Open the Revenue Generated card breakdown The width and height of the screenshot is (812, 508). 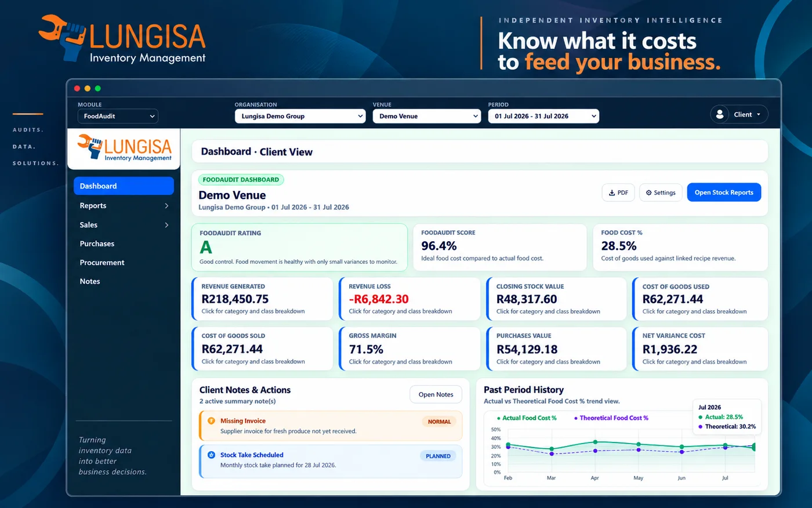(262, 299)
